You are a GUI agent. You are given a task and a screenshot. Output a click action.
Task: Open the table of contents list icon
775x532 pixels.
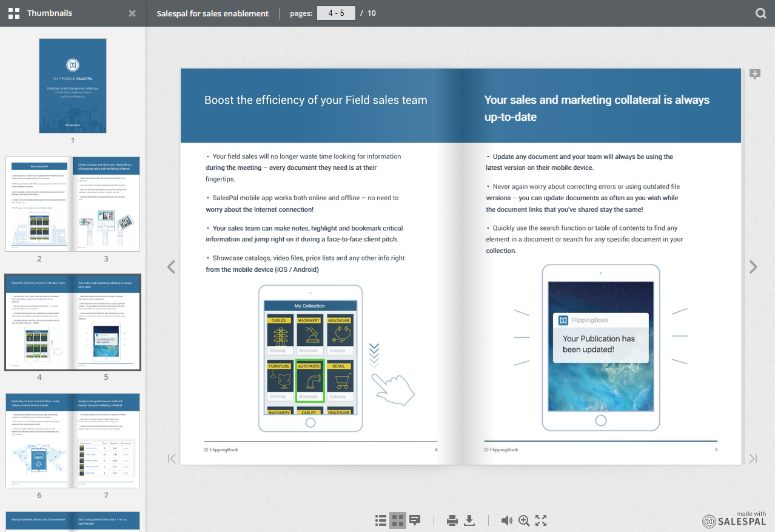[381, 520]
